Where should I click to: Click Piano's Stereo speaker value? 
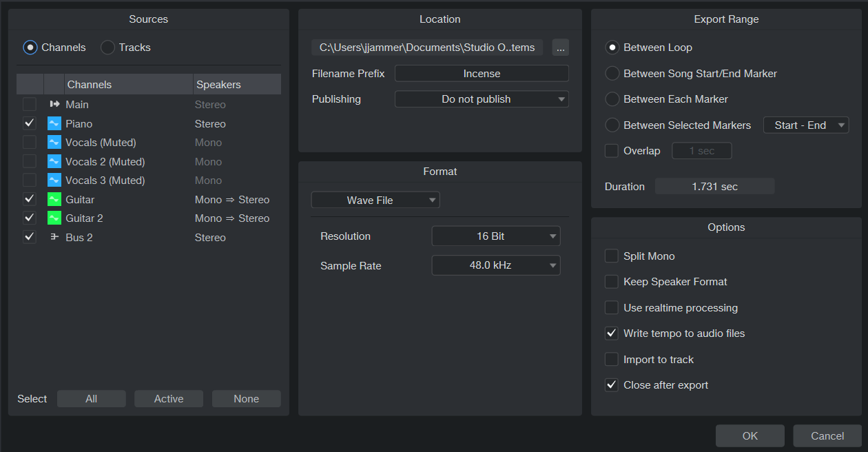210,124
